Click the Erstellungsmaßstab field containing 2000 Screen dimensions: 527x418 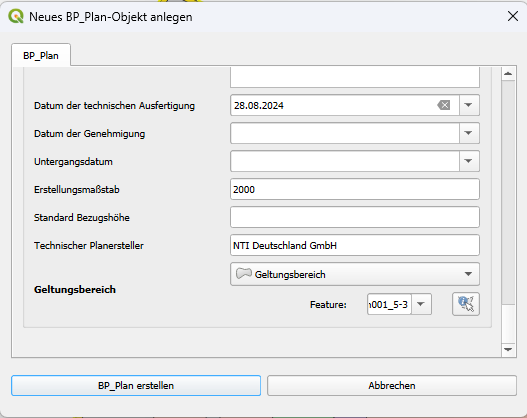355,189
